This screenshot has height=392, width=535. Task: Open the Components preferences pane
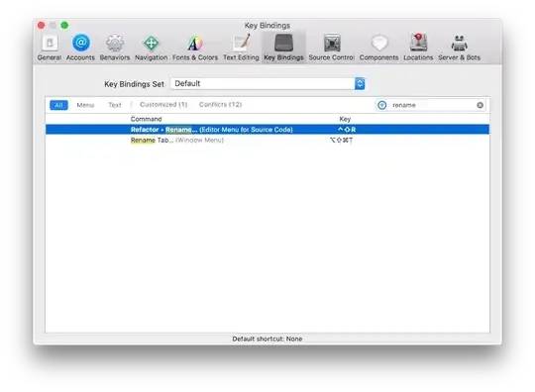(378, 48)
